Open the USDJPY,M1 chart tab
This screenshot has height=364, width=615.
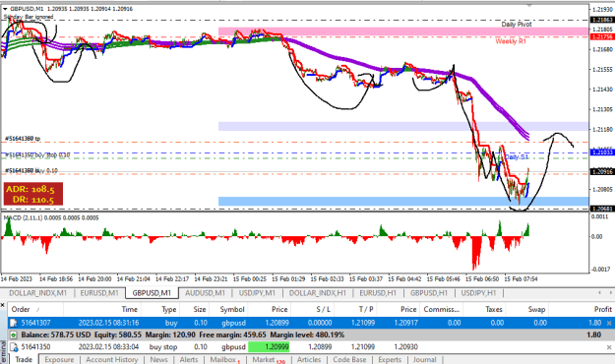(x=257, y=293)
